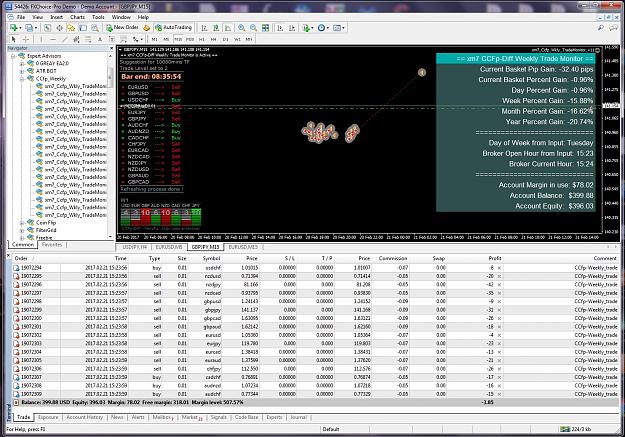Open the Templates dropdown arrow
This screenshot has height=437, width=625.
344,28
